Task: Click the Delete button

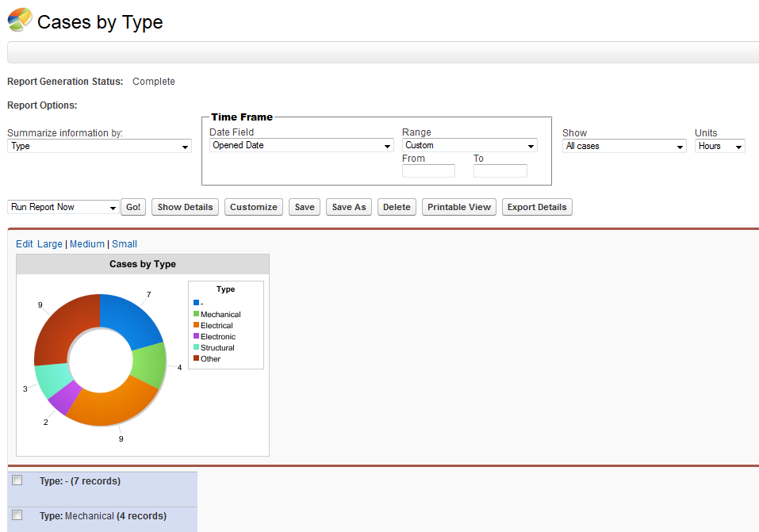Action: click(397, 207)
